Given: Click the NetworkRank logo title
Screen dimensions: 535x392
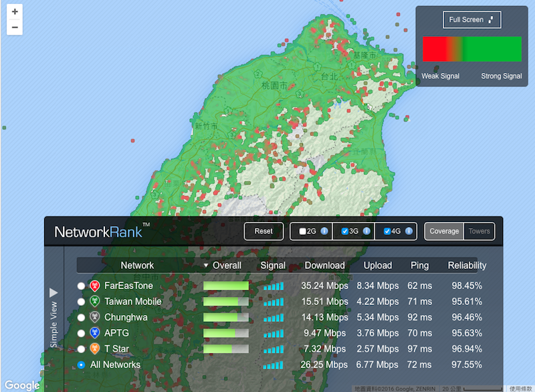Looking at the screenshot, I should (x=102, y=231).
